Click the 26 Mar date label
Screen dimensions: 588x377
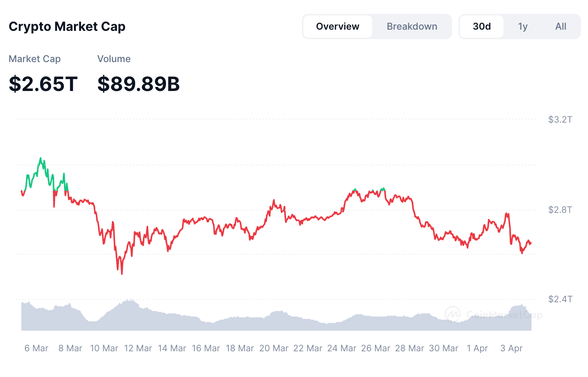[376, 348]
